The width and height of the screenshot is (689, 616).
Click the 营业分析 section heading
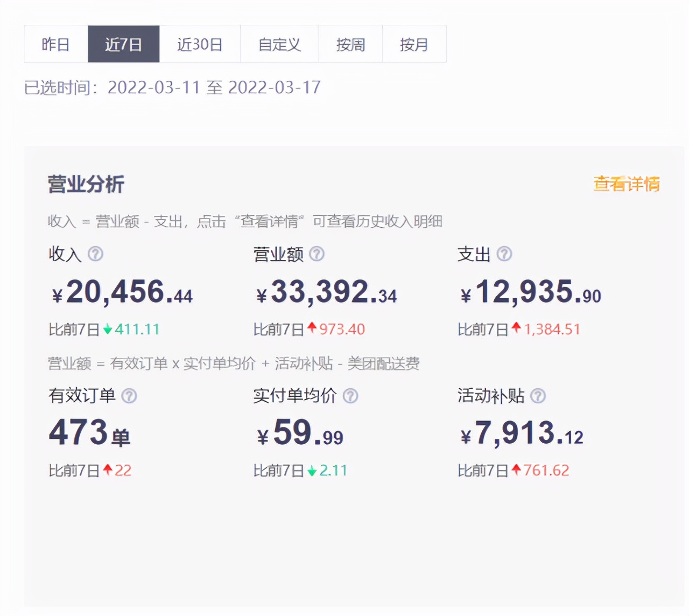pyautogui.click(x=86, y=184)
